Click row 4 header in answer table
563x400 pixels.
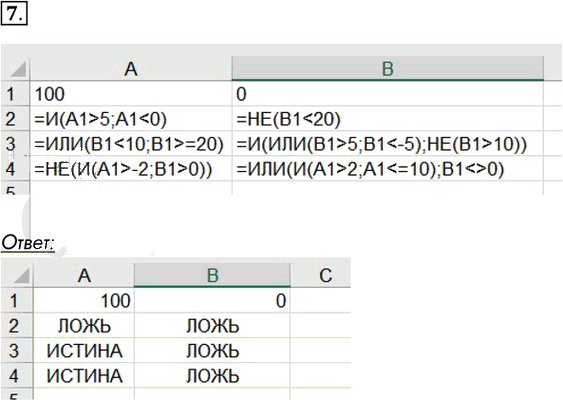(14, 376)
